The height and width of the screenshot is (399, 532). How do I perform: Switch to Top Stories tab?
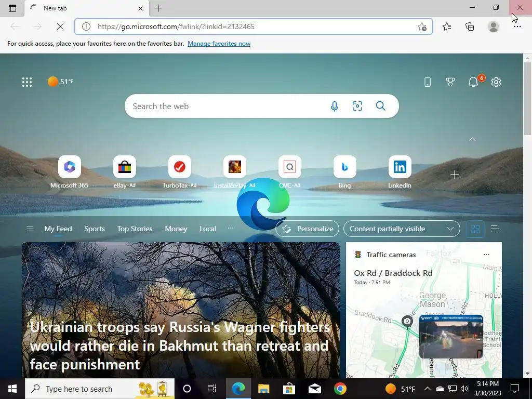pyautogui.click(x=135, y=229)
